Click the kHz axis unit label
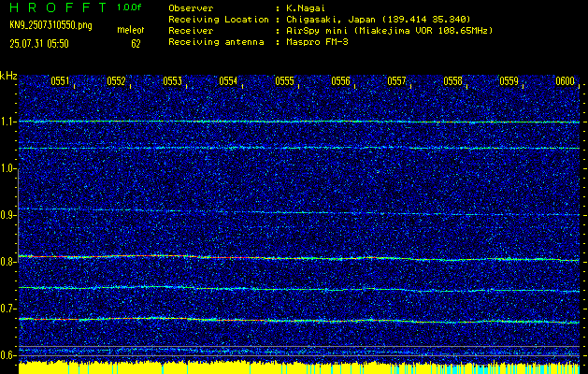 pos(8,76)
